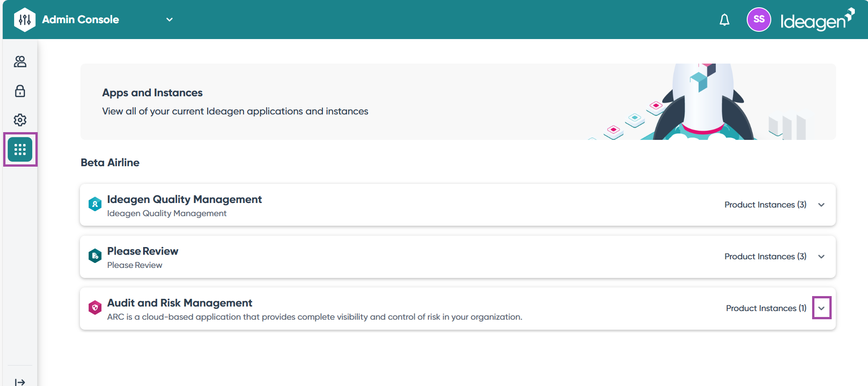Screen dimensions: 868x386
Task: Open the Users section in the sidebar
Action: coord(20,62)
